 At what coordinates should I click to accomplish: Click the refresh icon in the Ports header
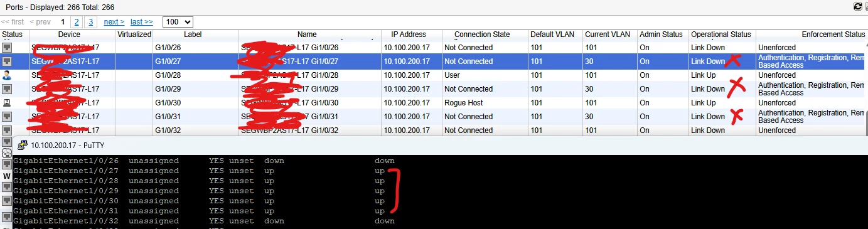point(858,7)
